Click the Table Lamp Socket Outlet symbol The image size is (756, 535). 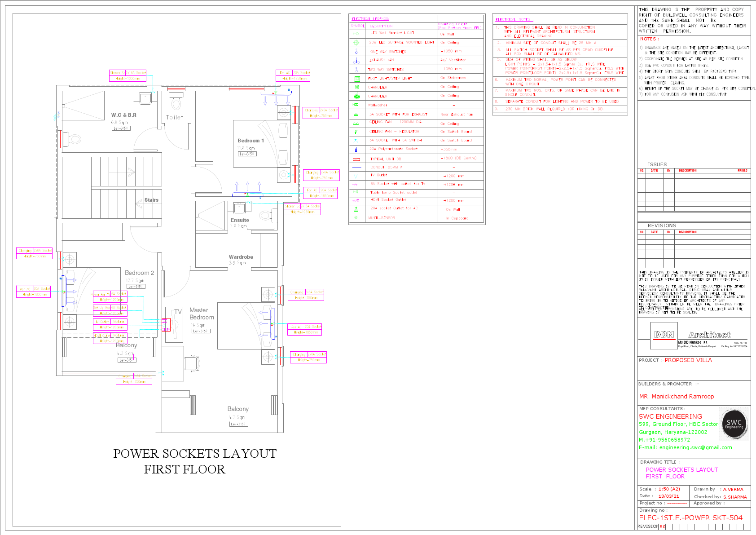pos(357,192)
